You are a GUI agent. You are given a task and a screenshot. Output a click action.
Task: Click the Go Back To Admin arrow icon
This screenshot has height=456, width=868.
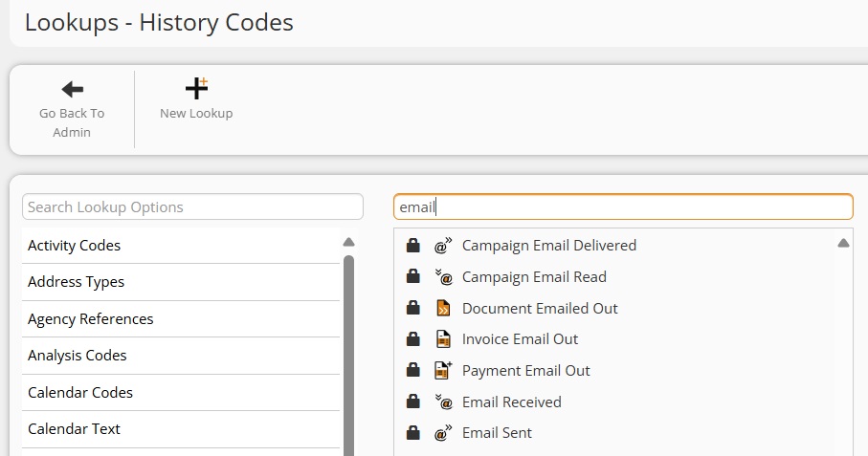click(x=72, y=89)
